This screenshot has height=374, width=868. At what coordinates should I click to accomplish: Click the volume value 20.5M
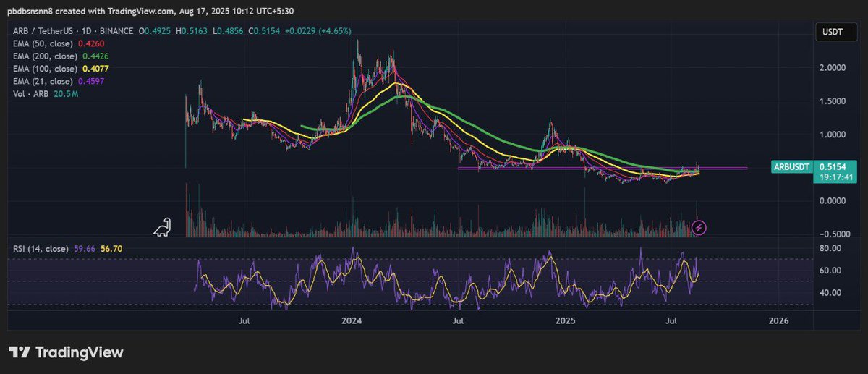pyautogui.click(x=67, y=93)
